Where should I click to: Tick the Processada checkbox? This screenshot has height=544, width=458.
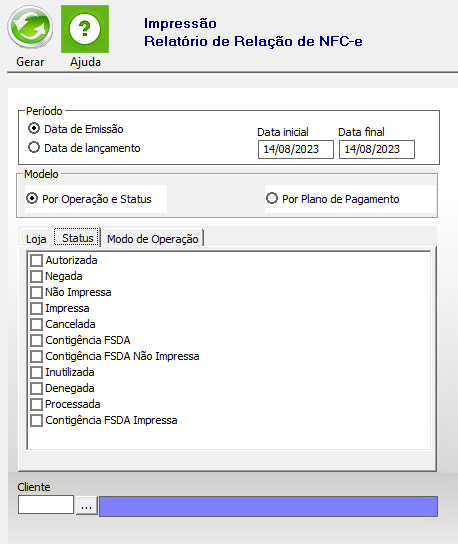tap(36, 404)
